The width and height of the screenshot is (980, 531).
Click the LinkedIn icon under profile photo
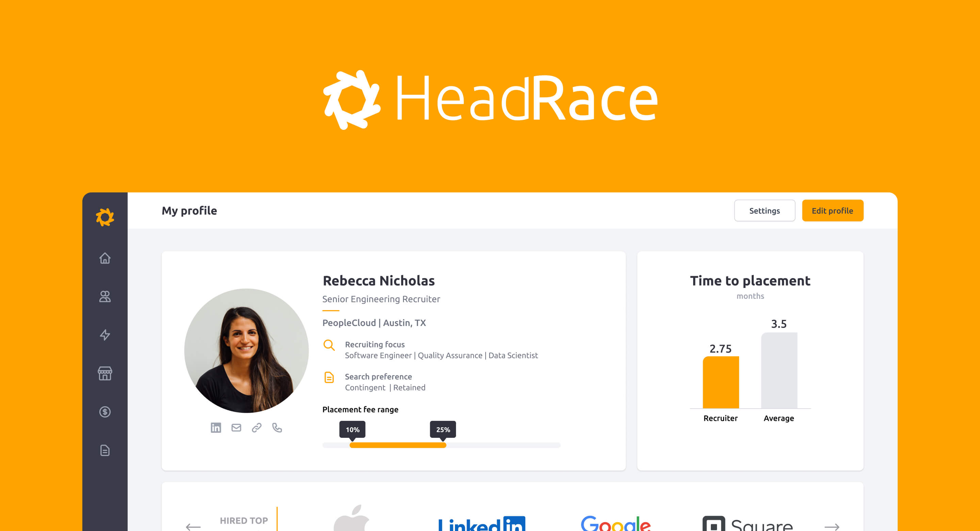coord(216,428)
